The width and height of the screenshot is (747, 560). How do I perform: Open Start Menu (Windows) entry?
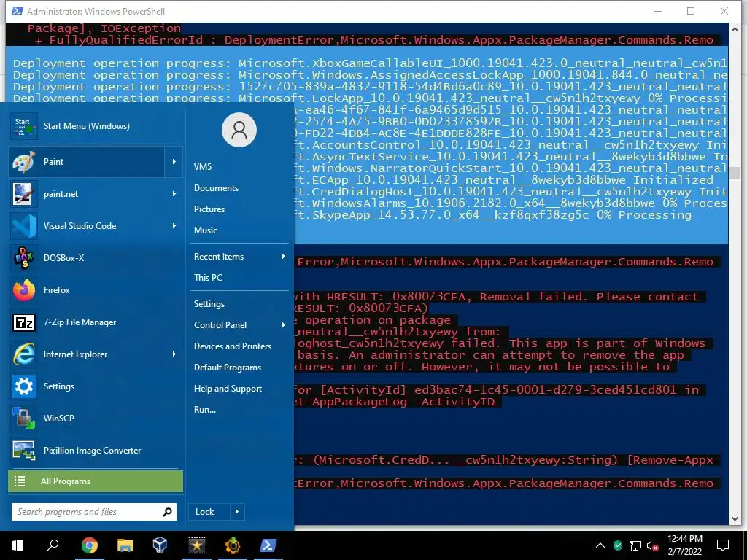pyautogui.click(x=96, y=125)
